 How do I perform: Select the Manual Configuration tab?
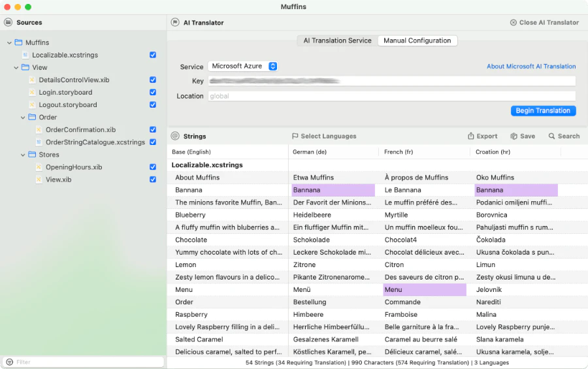pos(417,40)
